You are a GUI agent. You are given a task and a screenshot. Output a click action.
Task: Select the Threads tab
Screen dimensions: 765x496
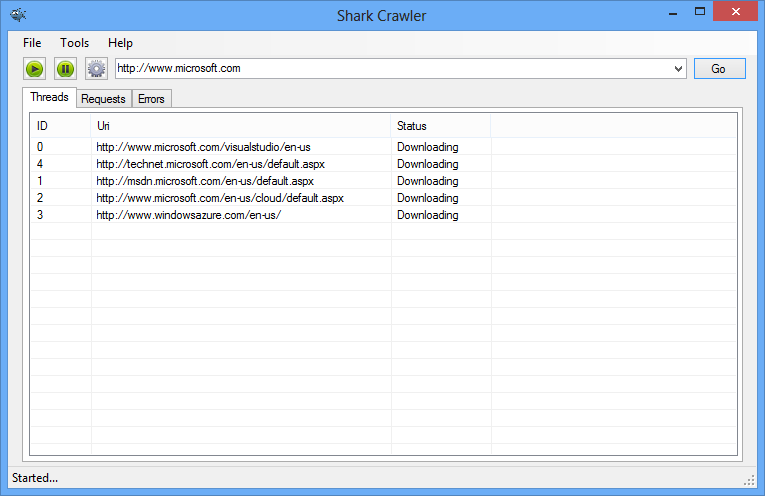pos(49,97)
